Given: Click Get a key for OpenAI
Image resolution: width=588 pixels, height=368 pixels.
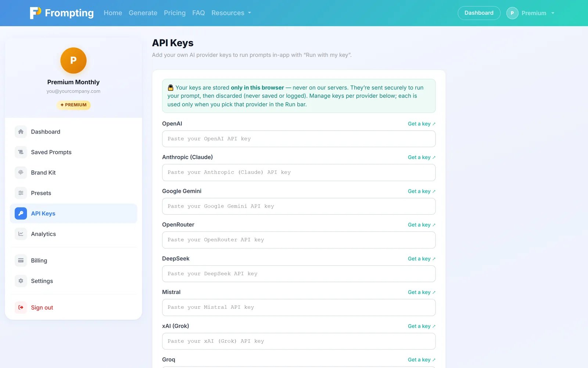Looking at the screenshot, I should point(422,124).
